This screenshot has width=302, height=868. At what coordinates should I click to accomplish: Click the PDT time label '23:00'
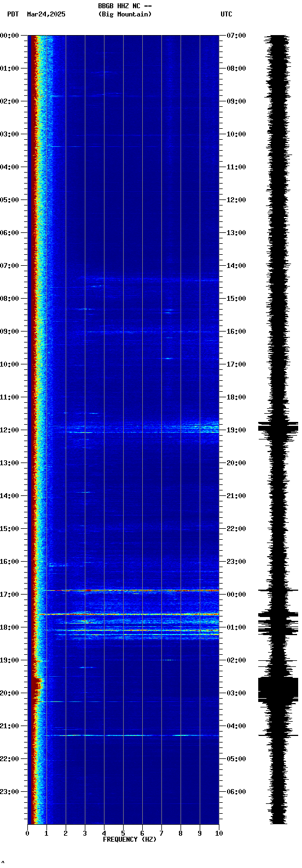pos(9,792)
